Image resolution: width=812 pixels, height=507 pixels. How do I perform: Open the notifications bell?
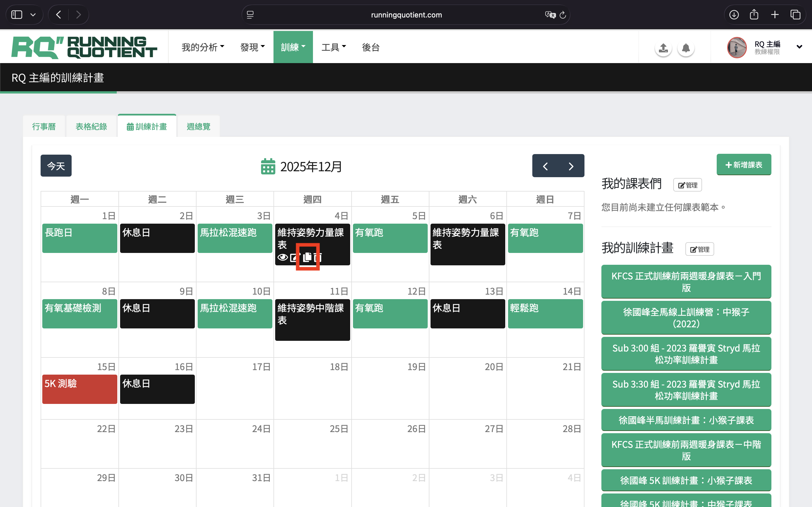pos(686,48)
